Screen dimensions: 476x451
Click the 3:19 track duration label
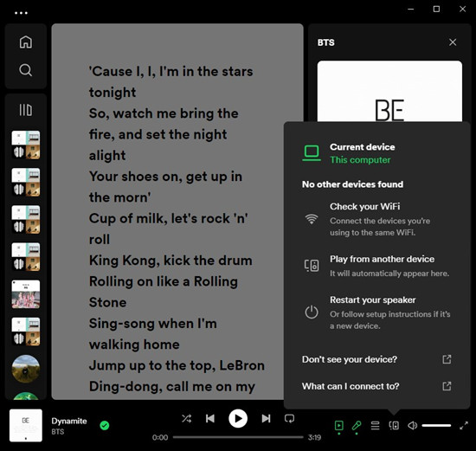pyautogui.click(x=314, y=437)
